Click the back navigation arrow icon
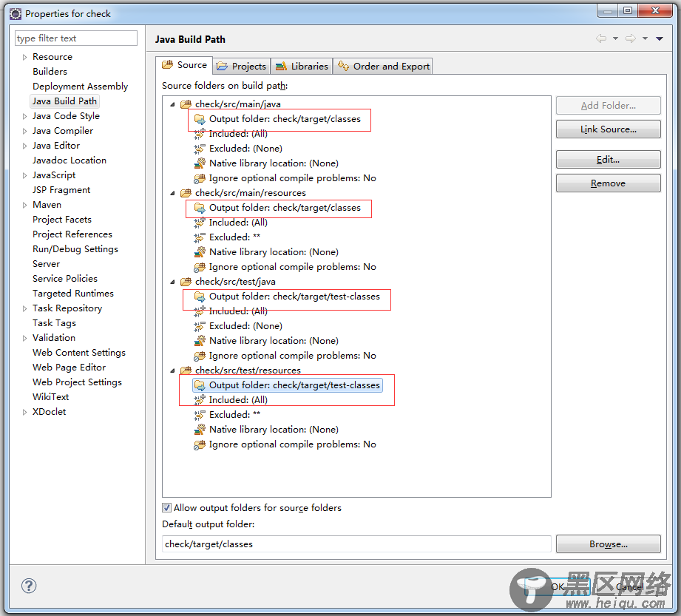Image resolution: width=681 pixels, height=616 pixels. coord(601,38)
